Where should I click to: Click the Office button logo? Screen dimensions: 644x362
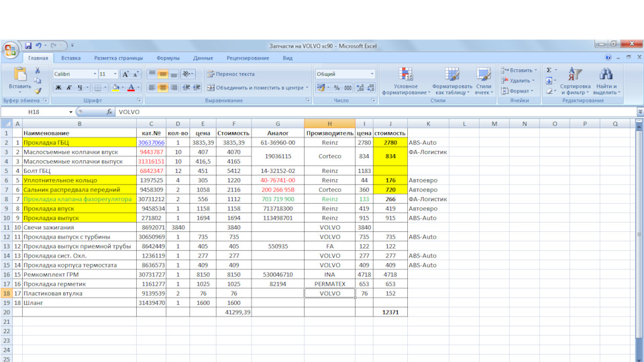(x=10, y=50)
